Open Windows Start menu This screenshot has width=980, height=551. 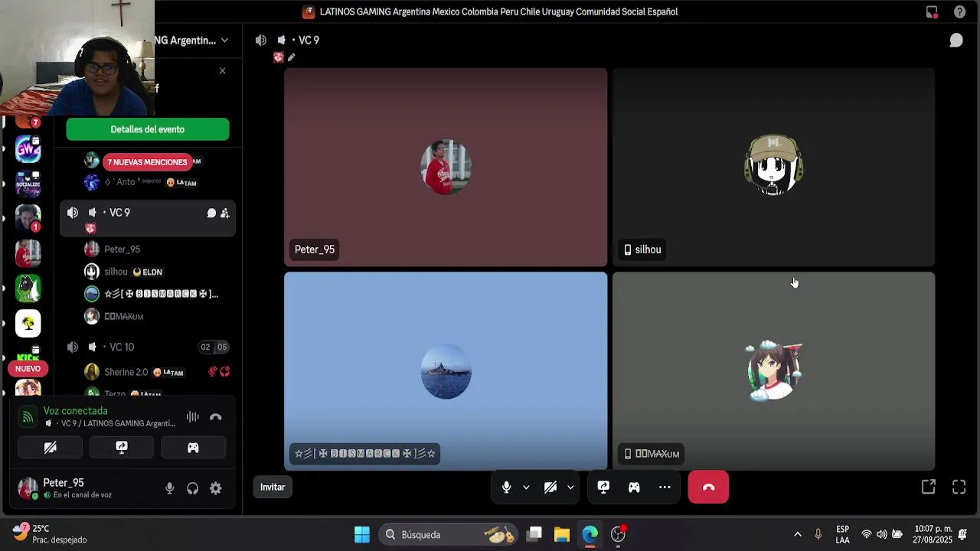[x=362, y=534]
